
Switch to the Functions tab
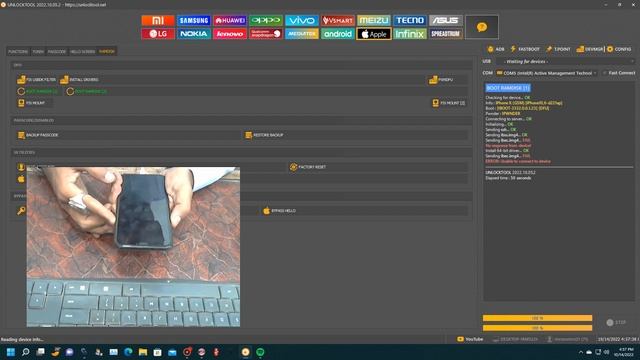18,52
